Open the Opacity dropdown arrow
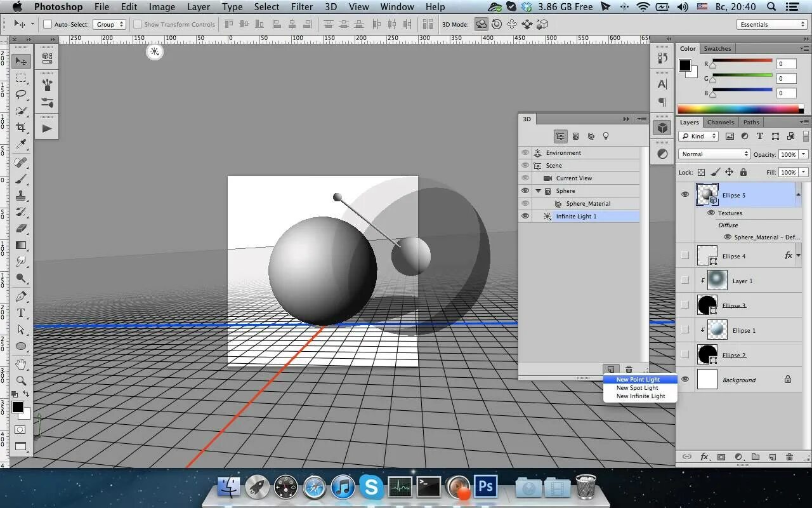The width and height of the screenshot is (812, 508). [x=804, y=154]
